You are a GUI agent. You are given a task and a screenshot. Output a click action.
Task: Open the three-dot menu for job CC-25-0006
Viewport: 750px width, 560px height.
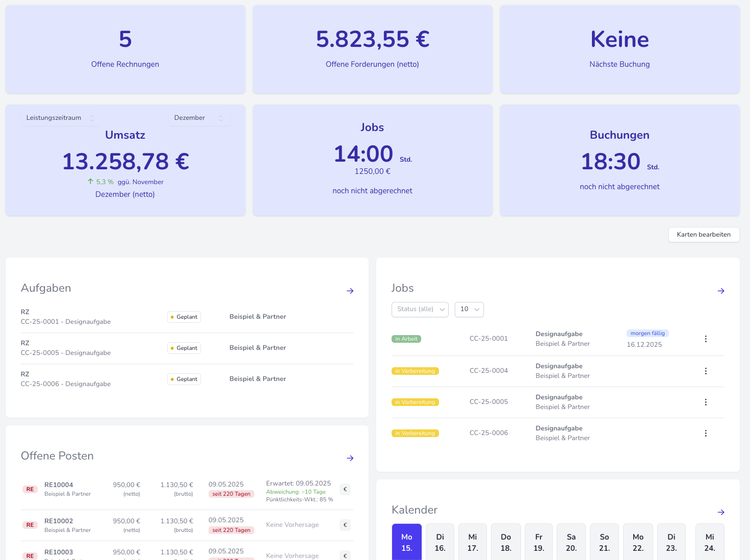coord(706,433)
